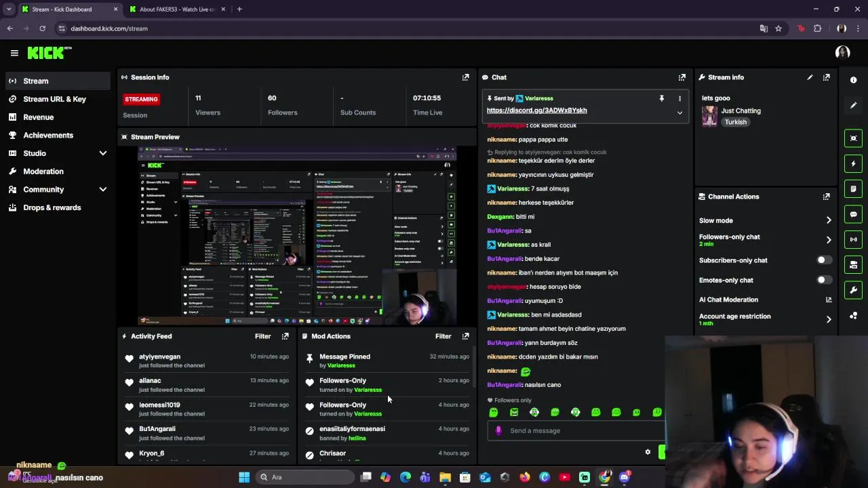This screenshot has height=488, width=868.
Task: Click the three-dots cluster icon in right sidebar
Action: click(x=853, y=316)
